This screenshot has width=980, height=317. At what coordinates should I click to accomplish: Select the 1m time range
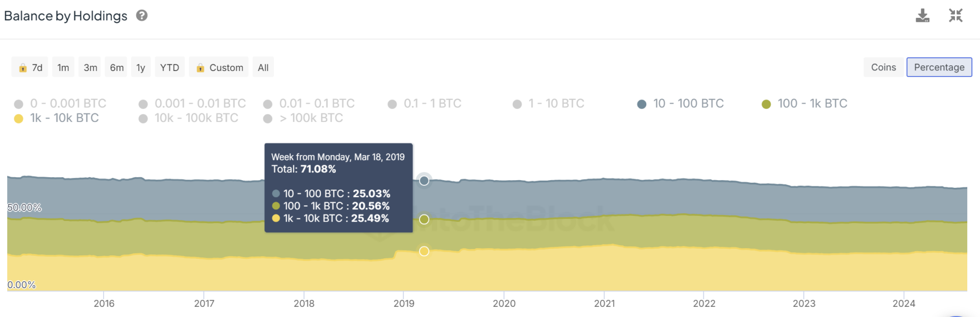[63, 67]
